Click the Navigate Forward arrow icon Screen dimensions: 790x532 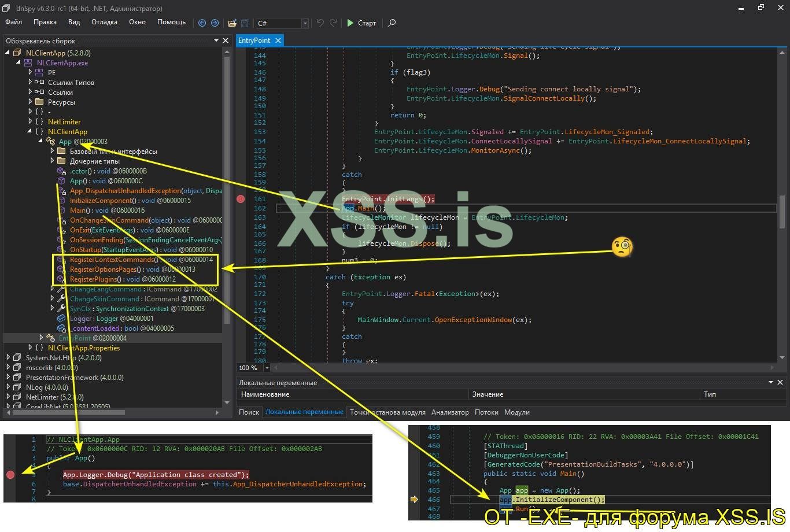(x=215, y=23)
